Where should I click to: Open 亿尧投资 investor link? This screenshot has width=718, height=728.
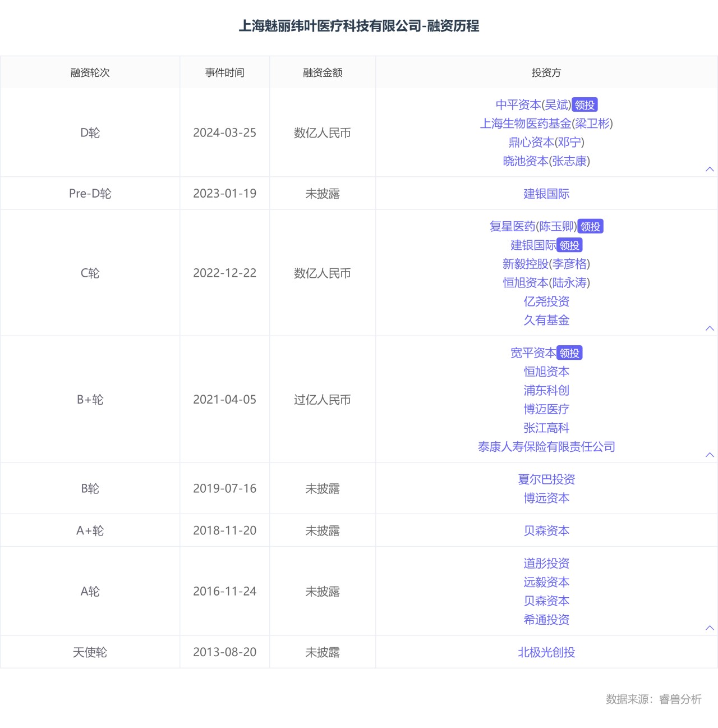click(546, 301)
